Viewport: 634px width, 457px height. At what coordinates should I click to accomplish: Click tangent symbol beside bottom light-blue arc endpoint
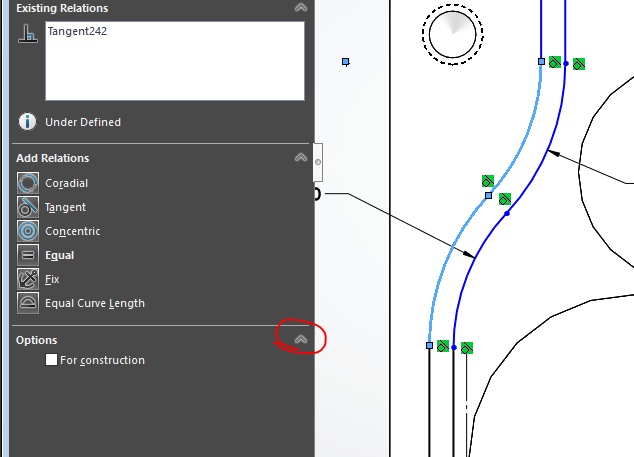pos(443,346)
